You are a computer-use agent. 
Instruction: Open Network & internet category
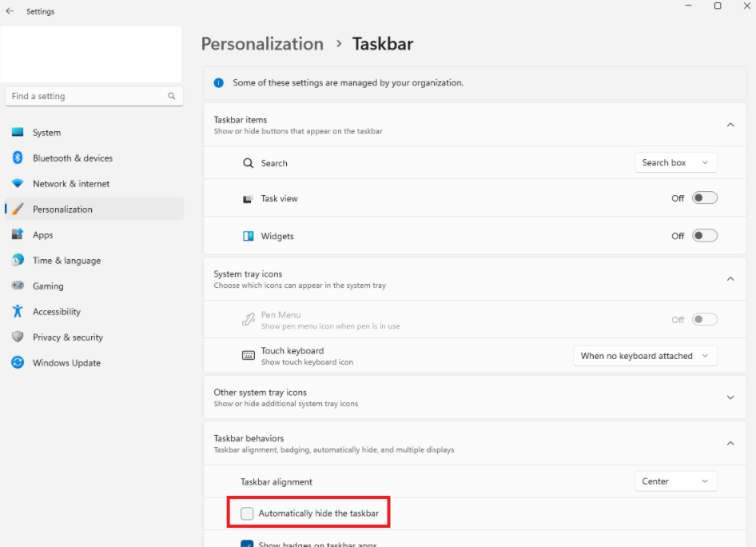[94, 184]
